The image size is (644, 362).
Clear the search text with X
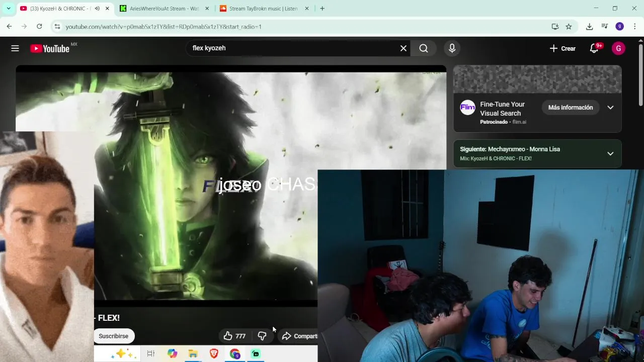coord(403,48)
